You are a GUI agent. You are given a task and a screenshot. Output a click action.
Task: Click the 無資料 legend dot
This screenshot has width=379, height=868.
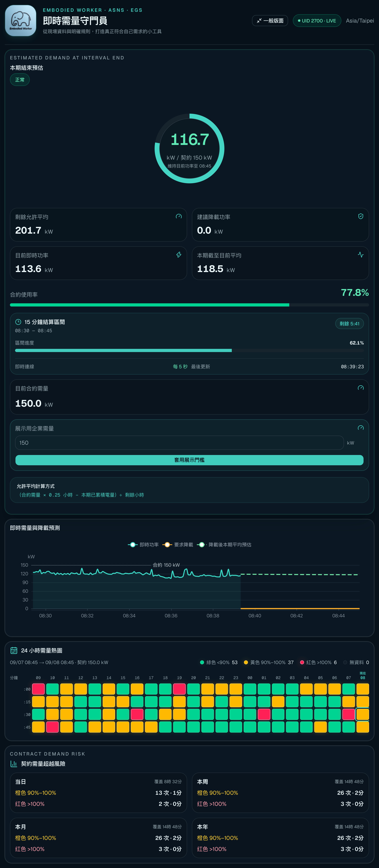(345, 662)
